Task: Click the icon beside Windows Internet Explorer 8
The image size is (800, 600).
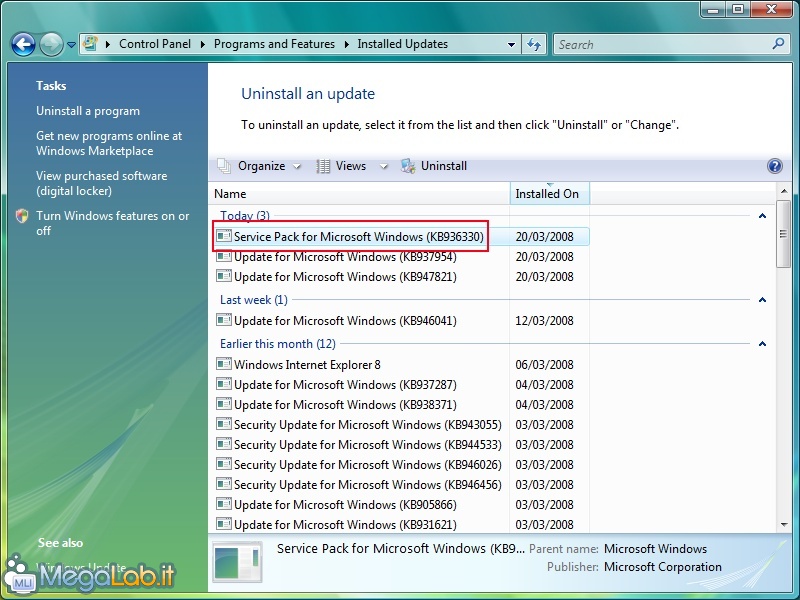Action: (223, 364)
